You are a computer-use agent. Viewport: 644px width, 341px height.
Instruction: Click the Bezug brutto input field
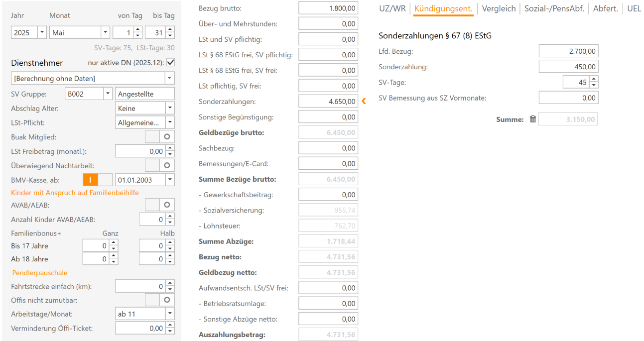click(328, 8)
